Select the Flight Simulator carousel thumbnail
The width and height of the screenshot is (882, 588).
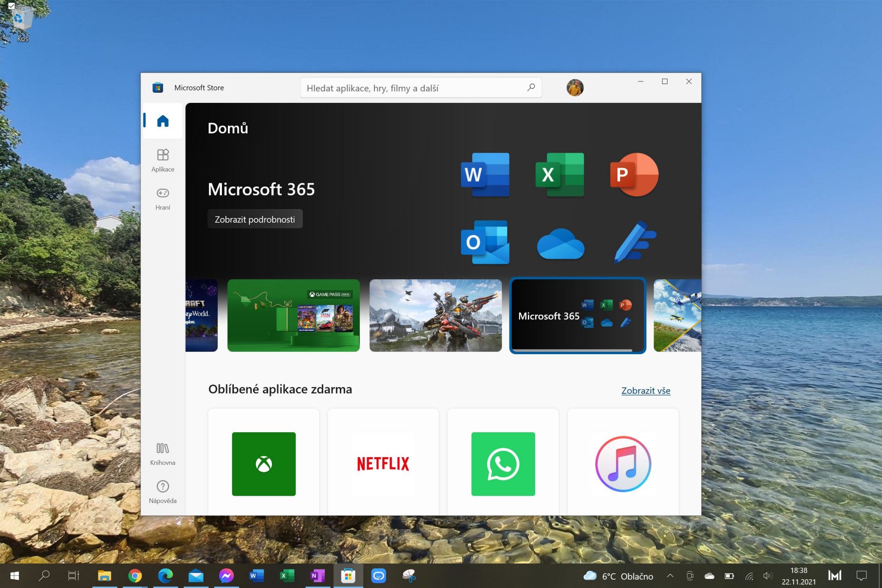coord(677,316)
